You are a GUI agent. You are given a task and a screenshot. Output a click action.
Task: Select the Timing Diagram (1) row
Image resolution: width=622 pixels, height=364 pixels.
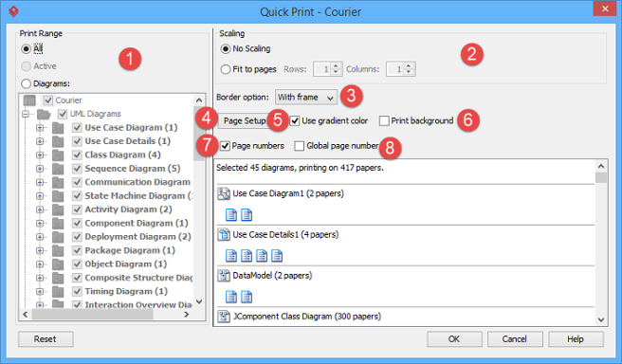[126, 291]
